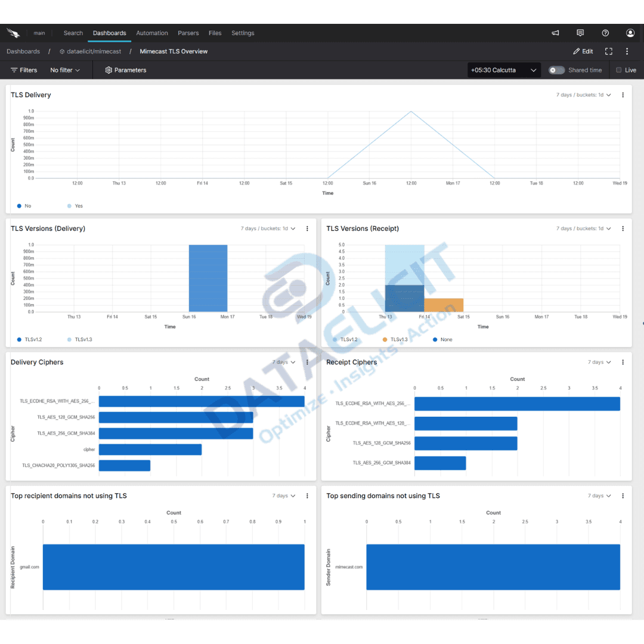
Task: Select the gmail.com bar in recipient domains chart
Action: [173, 566]
